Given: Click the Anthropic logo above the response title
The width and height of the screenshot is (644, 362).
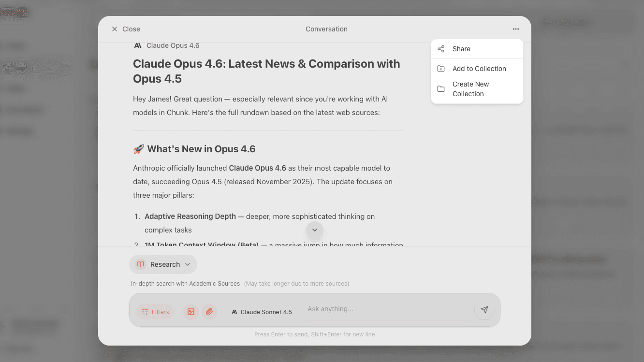Looking at the screenshot, I should pos(138,45).
